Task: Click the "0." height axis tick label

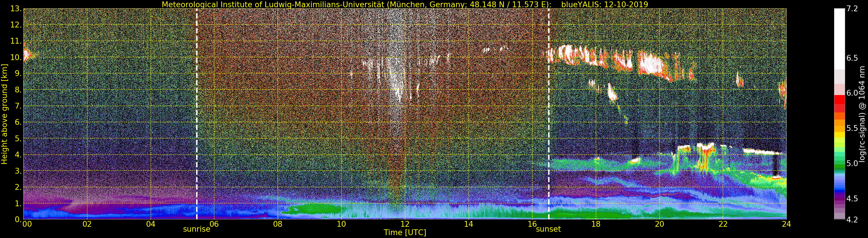Action: coord(18,220)
